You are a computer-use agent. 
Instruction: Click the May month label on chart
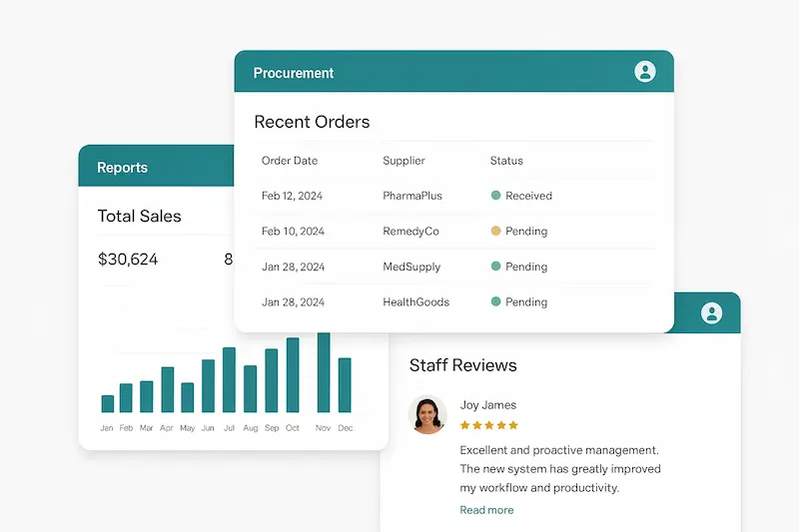click(x=188, y=428)
